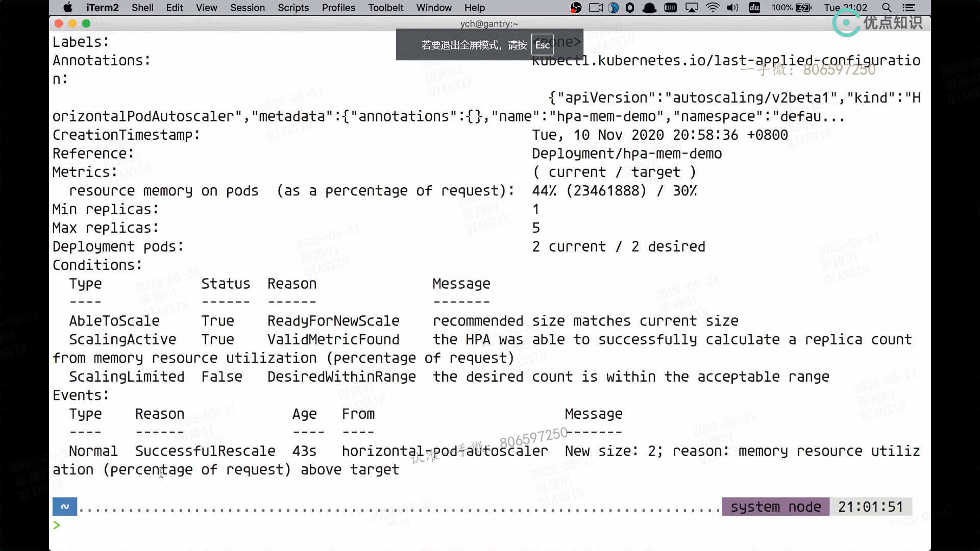Click the hat-shaped menu bar icon

tap(649, 8)
